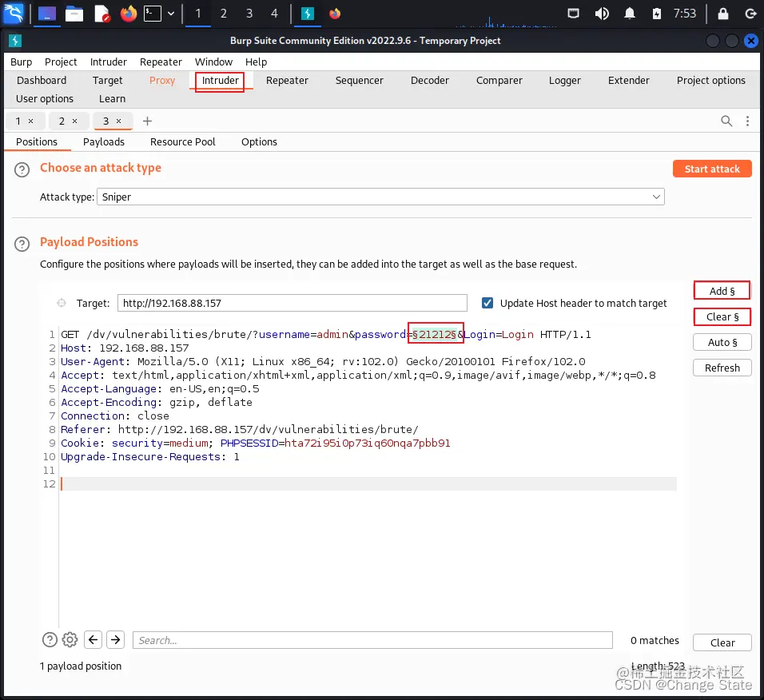
Task: Switch to workspace 4
Action: click(274, 14)
